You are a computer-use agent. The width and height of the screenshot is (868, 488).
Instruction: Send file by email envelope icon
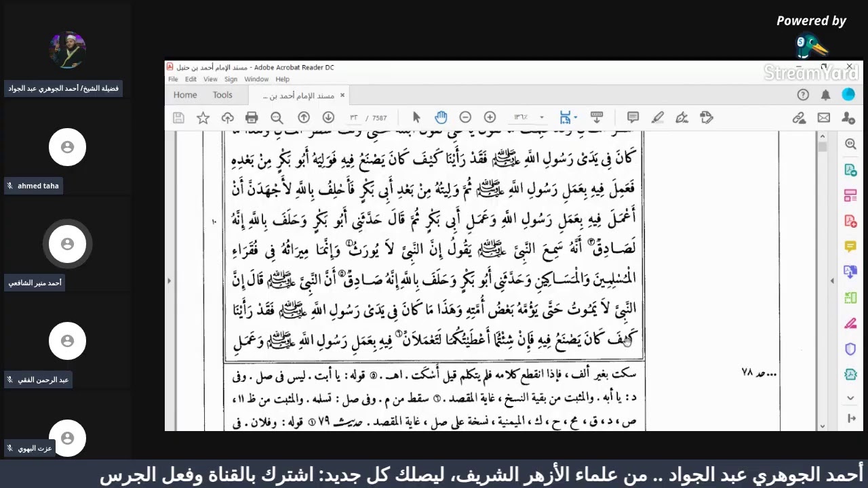pos(823,118)
